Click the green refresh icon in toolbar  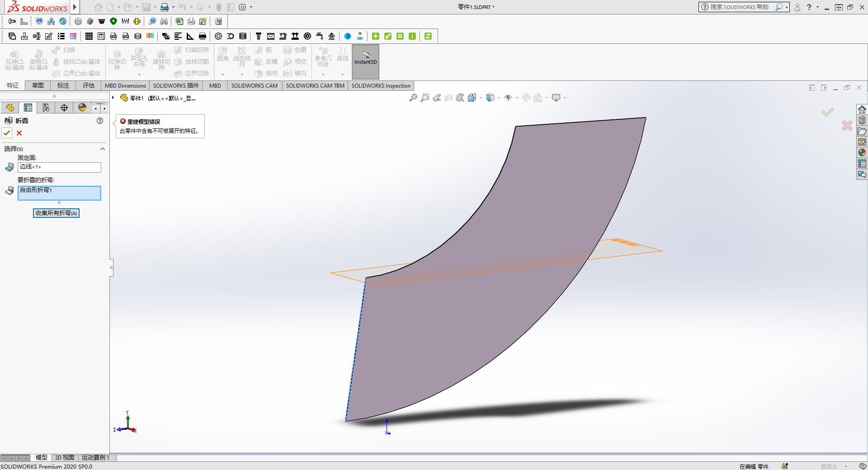pos(428,36)
